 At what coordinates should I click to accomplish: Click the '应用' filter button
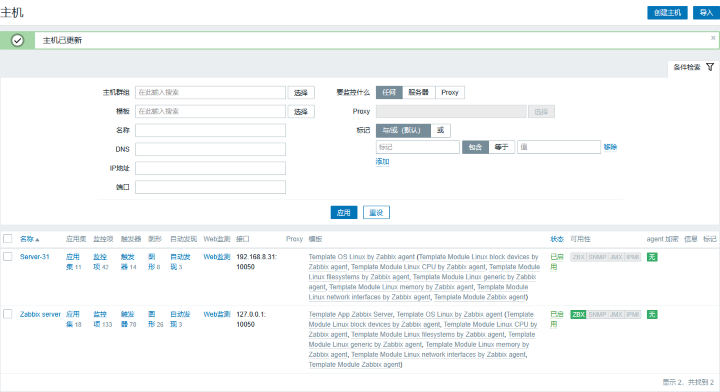[343, 213]
